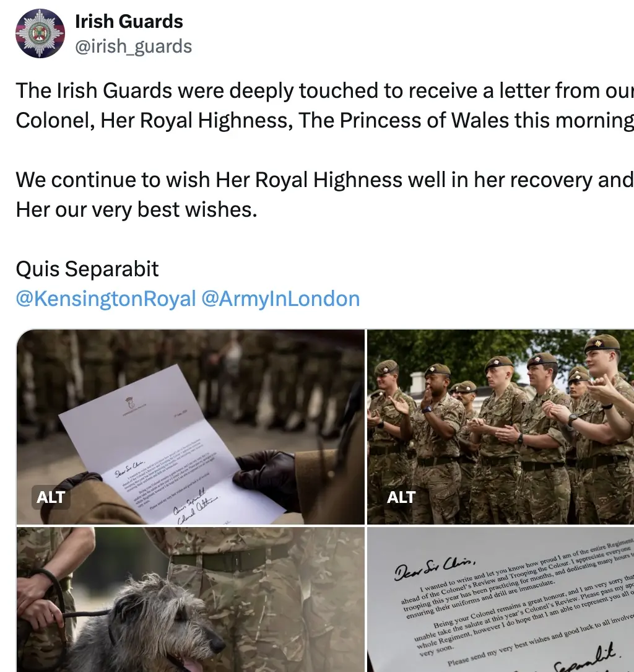
Task: Click the sentence wishing Her Royal Highness well
Action: tap(324, 194)
